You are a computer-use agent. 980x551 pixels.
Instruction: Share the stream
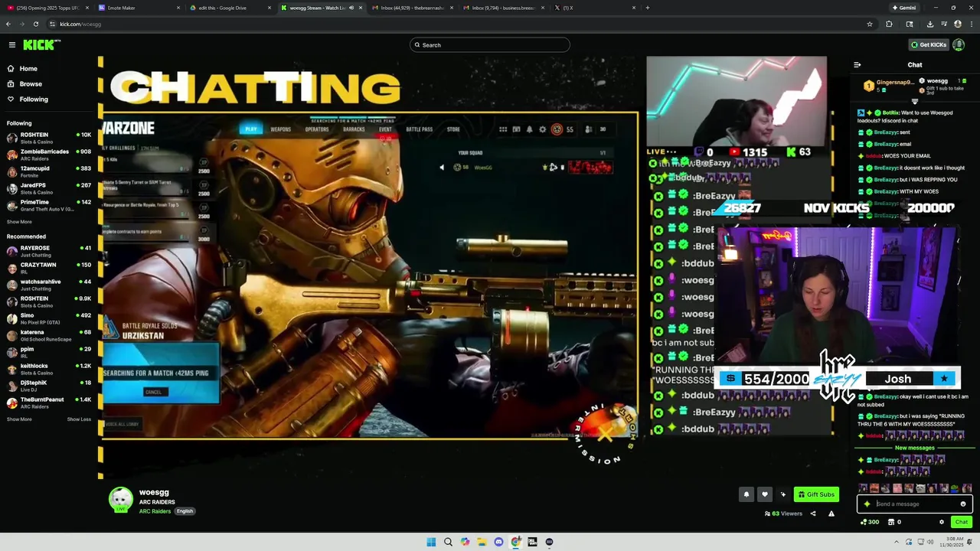pos(813,514)
